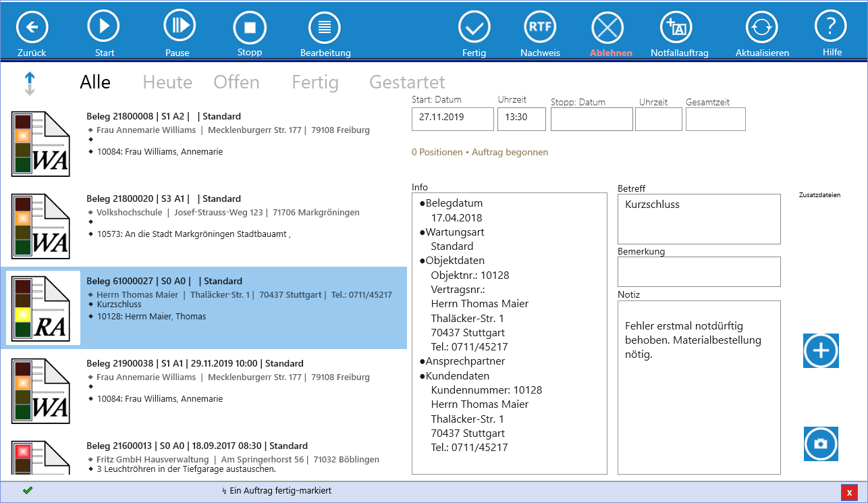This screenshot has height=503, width=868.
Task: Click the Zurück back arrow icon
Action: click(x=32, y=28)
